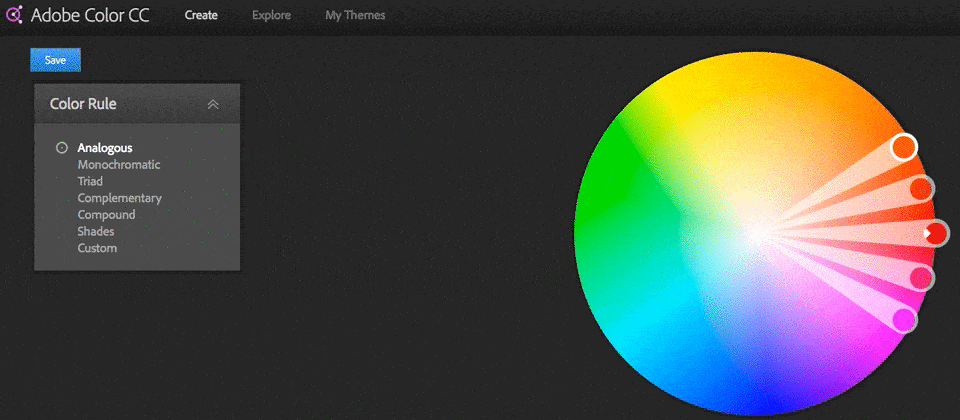Choose the Compound color rule
This screenshot has height=420, width=960.
[106, 215]
